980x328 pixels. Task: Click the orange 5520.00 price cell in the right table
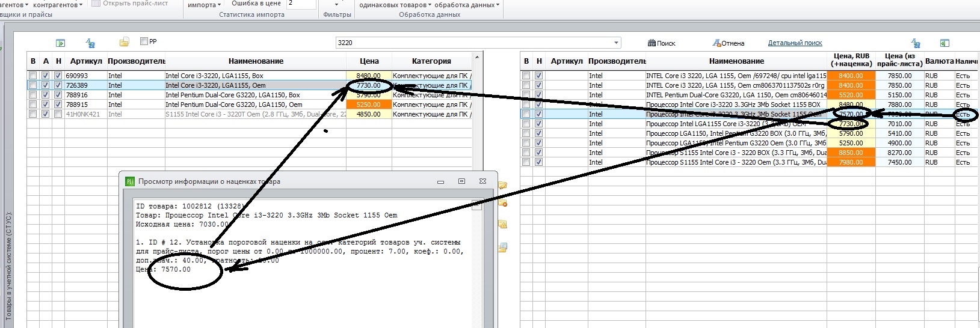(851, 95)
